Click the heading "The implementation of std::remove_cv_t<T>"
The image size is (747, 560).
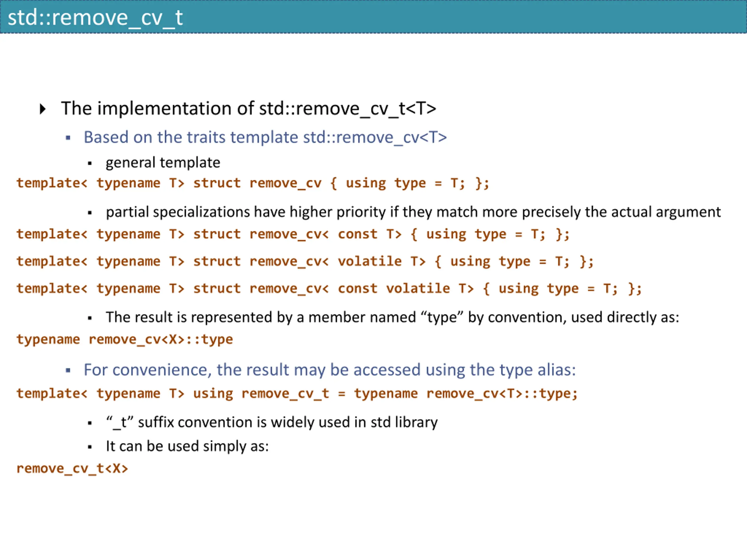click(x=249, y=109)
